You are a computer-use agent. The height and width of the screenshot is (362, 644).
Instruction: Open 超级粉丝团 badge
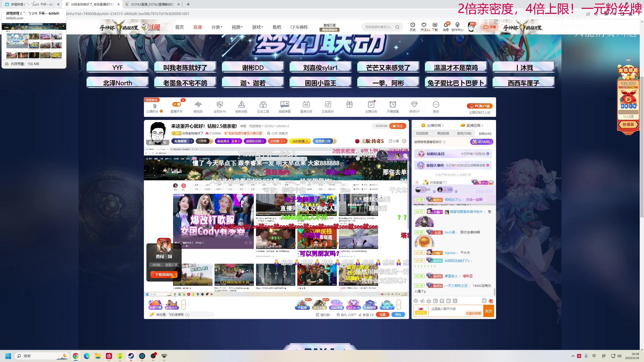[255, 141]
